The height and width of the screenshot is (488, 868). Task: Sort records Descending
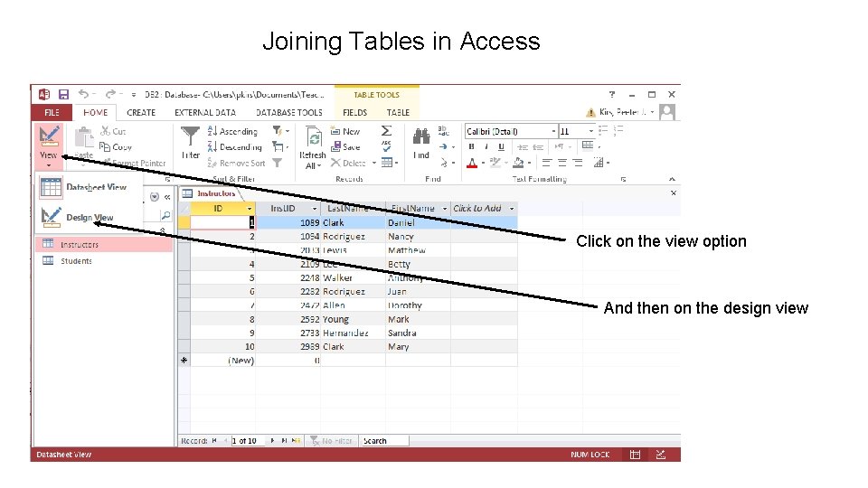tap(234, 147)
